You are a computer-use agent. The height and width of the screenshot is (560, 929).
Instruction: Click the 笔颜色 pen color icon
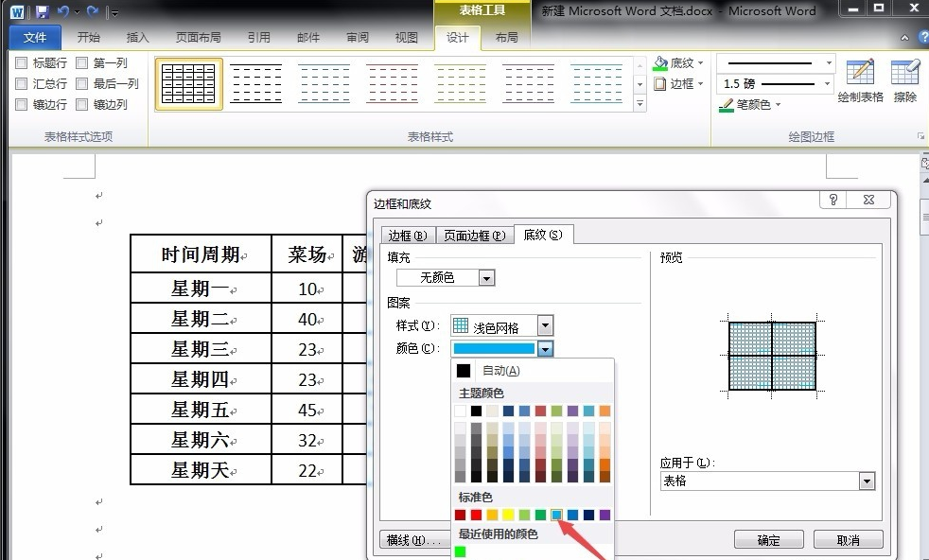(x=727, y=105)
